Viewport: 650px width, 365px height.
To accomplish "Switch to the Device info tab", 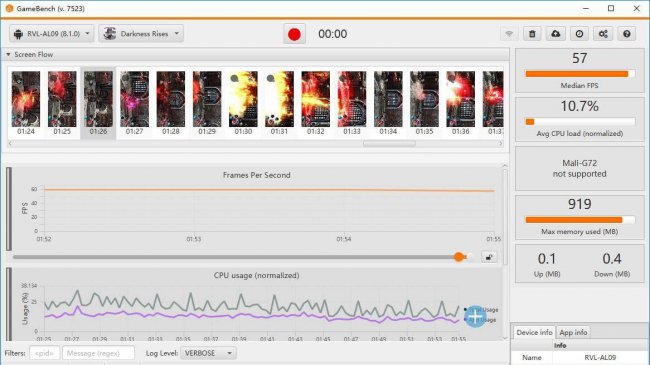I will click(x=534, y=332).
